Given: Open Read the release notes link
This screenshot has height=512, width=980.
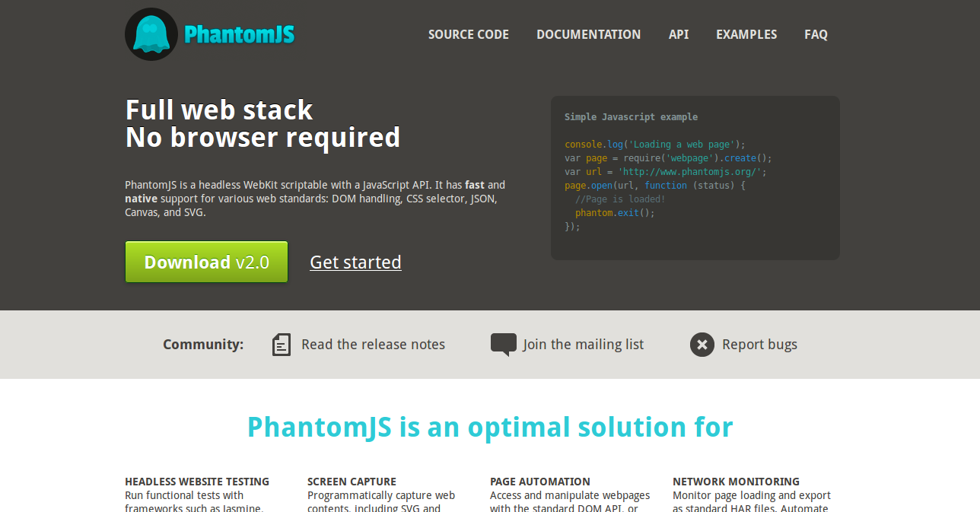Looking at the screenshot, I should tap(373, 345).
